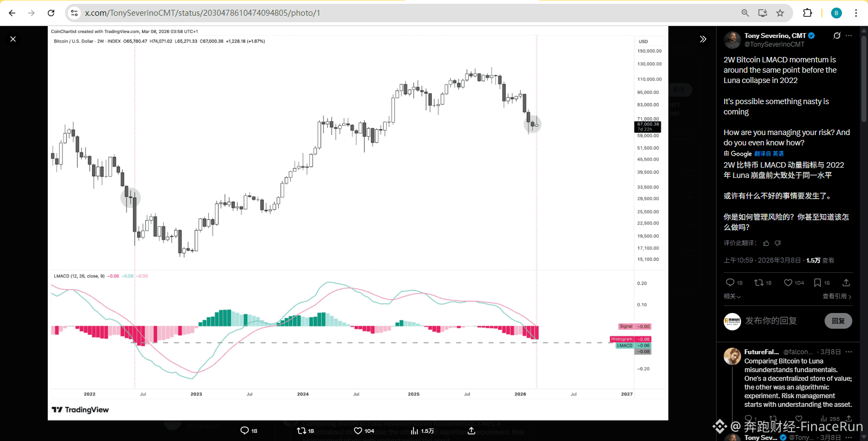868x441 pixels.
Task: Open the Chrome three-dot menu
Action: [856, 13]
